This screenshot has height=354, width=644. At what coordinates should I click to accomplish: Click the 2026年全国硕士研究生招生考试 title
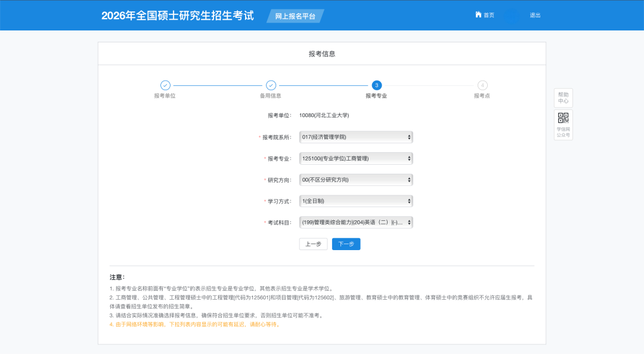(178, 16)
